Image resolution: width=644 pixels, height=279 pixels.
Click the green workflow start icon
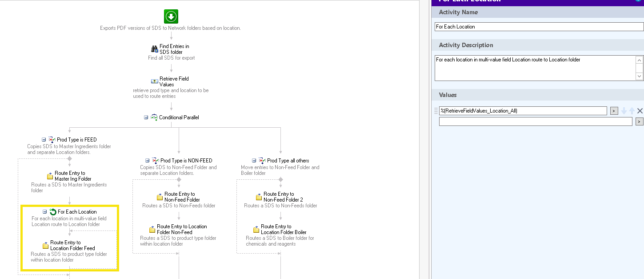click(x=171, y=16)
